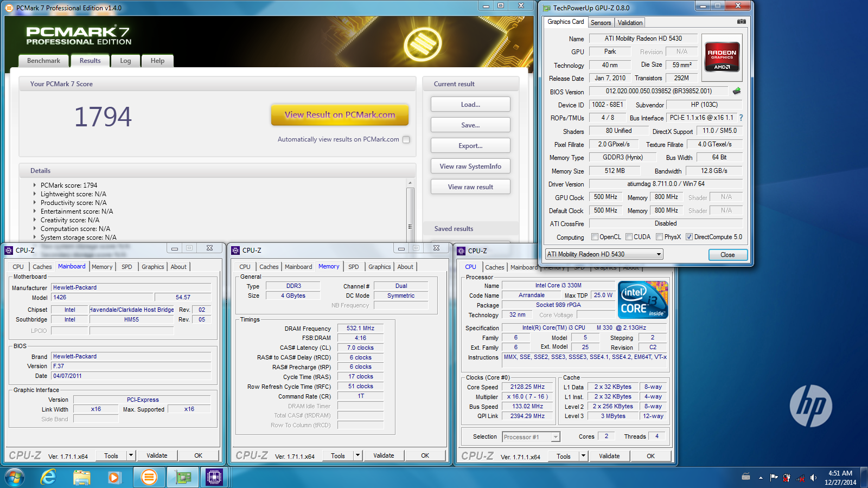Switch to GPU-Z taskbar icon
Viewport: 868px width, 488px height.
pyautogui.click(x=183, y=477)
